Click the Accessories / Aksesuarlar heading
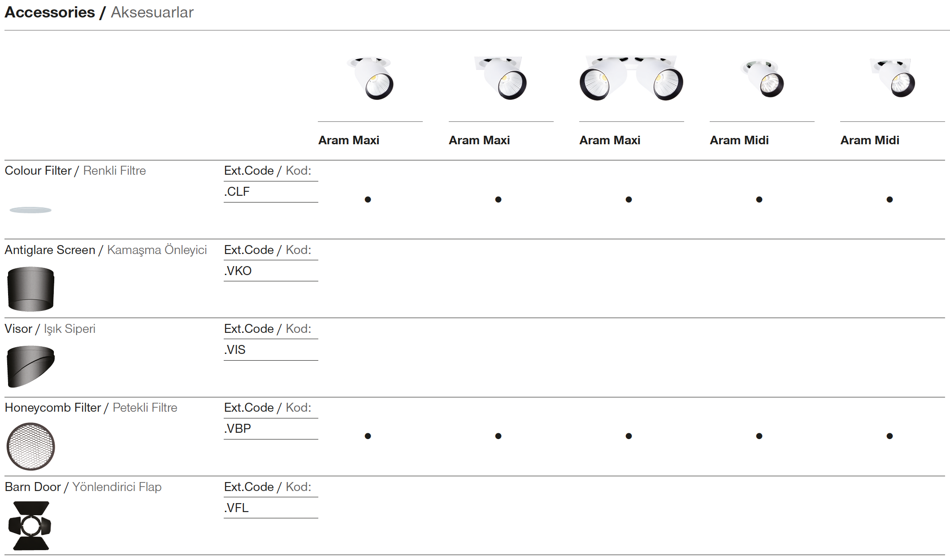This screenshot has width=950, height=560. coord(99,13)
